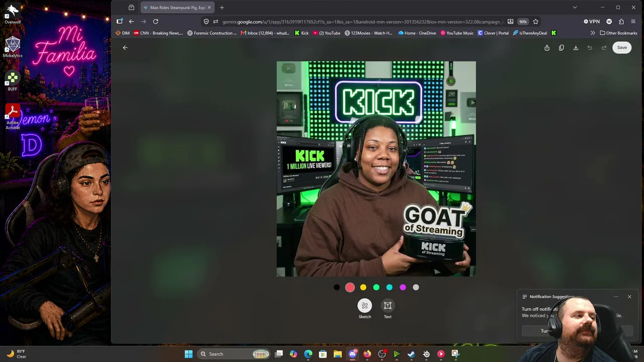Download the image with the download icon

[x=576, y=48]
